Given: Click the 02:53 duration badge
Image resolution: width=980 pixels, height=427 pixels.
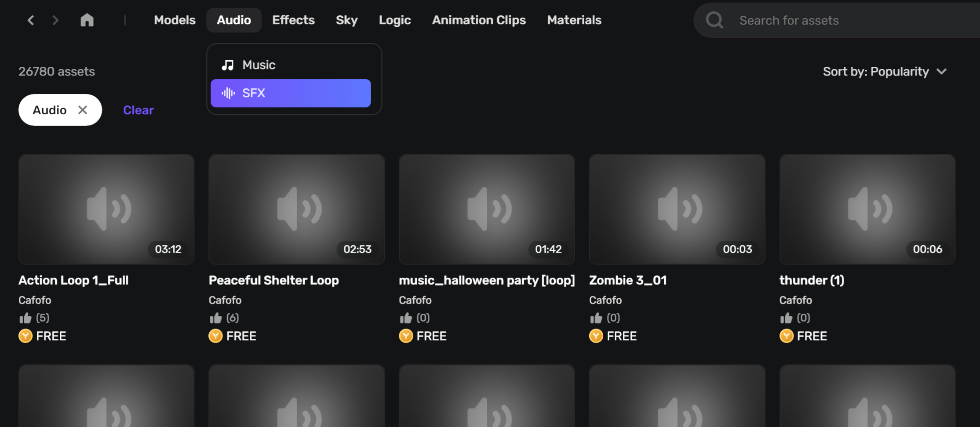Looking at the screenshot, I should pos(357,249).
